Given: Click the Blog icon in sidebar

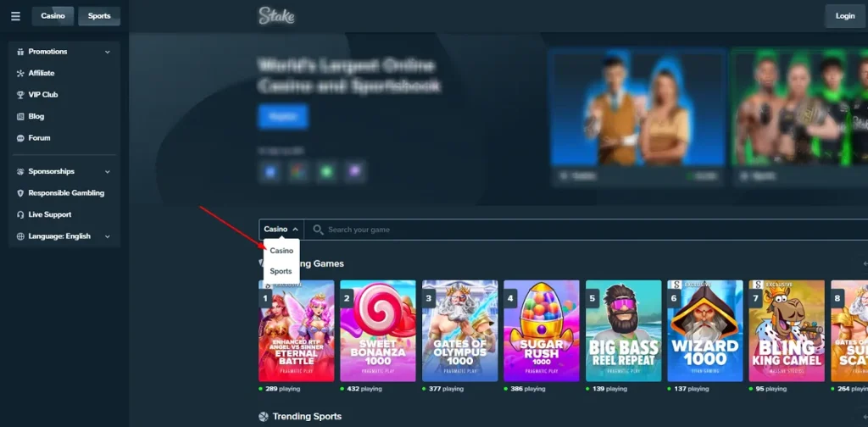Looking at the screenshot, I should pos(20,116).
